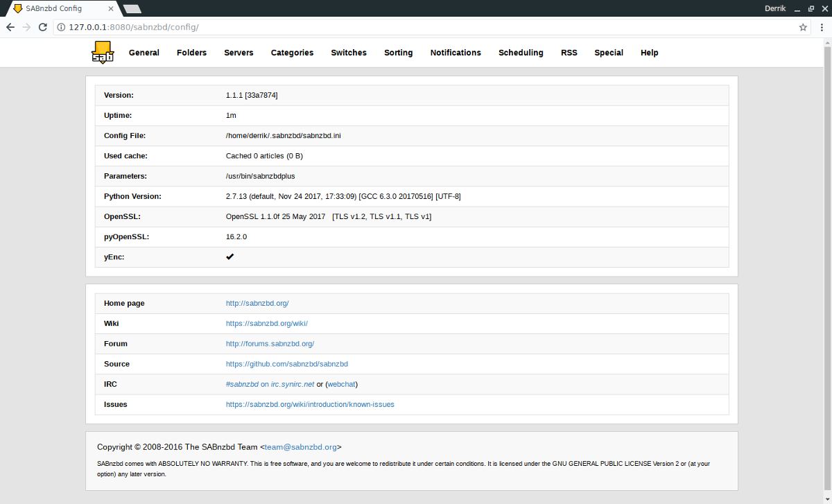Click the SABnzbd logo icon
The width and height of the screenshot is (832, 504).
pyautogui.click(x=102, y=52)
